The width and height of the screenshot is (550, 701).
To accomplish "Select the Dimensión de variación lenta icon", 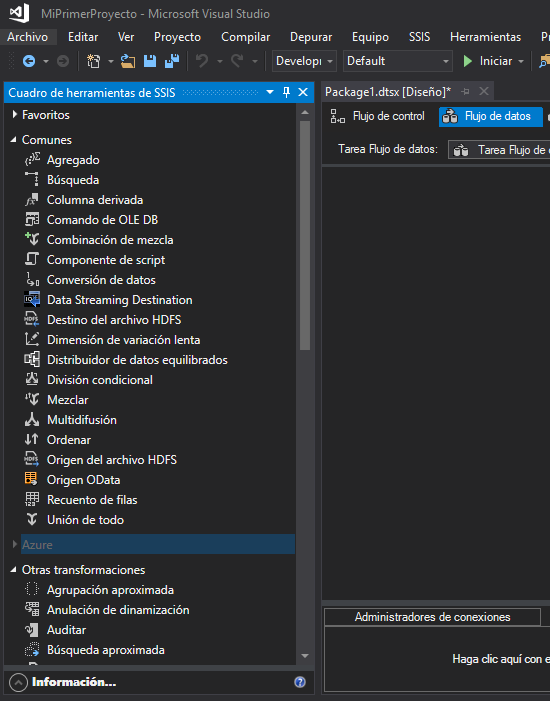I will (32, 340).
